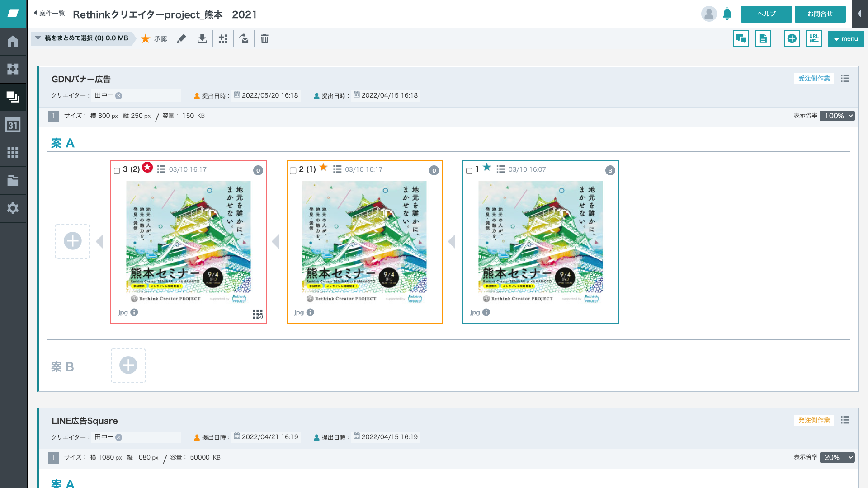Viewport: 868px width, 488px height.
Task: Add a new draft in 案 B
Action: coord(128,366)
